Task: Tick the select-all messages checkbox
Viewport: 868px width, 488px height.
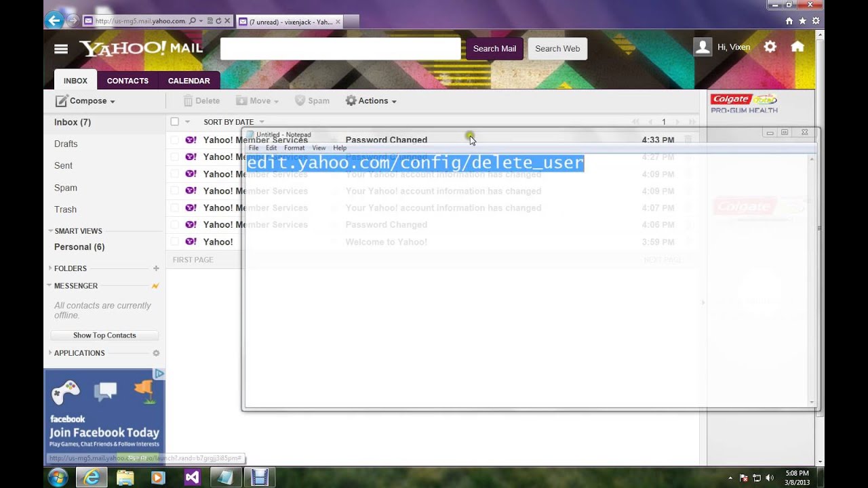Action: click(174, 122)
